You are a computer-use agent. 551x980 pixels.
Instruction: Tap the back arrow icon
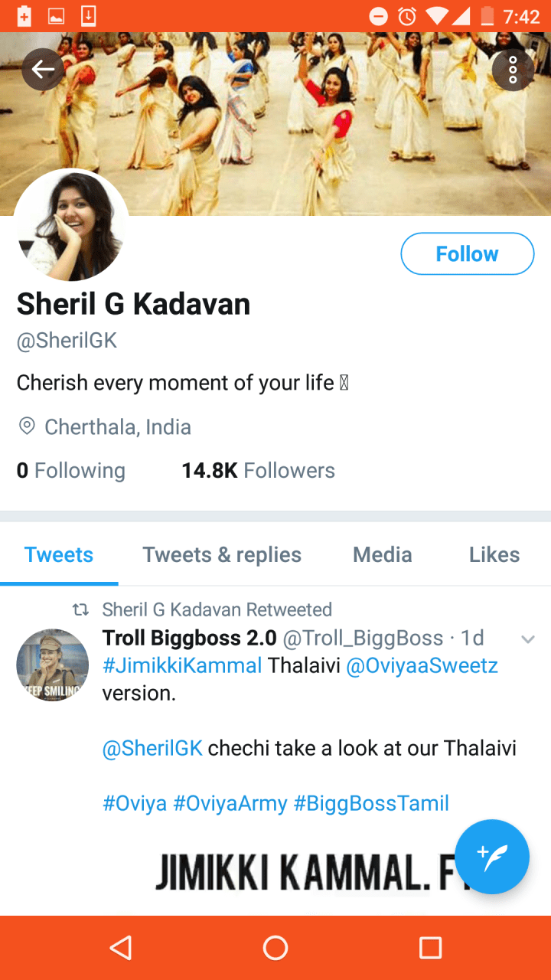coord(43,70)
